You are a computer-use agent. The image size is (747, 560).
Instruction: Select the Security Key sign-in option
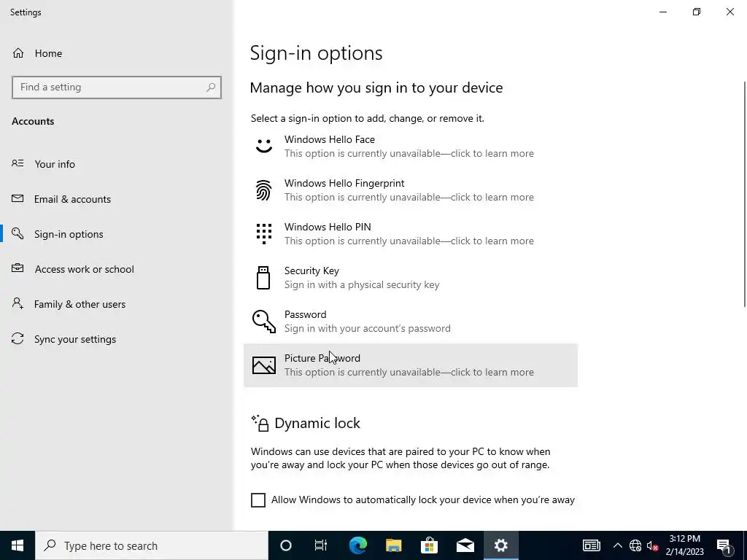[x=411, y=278]
